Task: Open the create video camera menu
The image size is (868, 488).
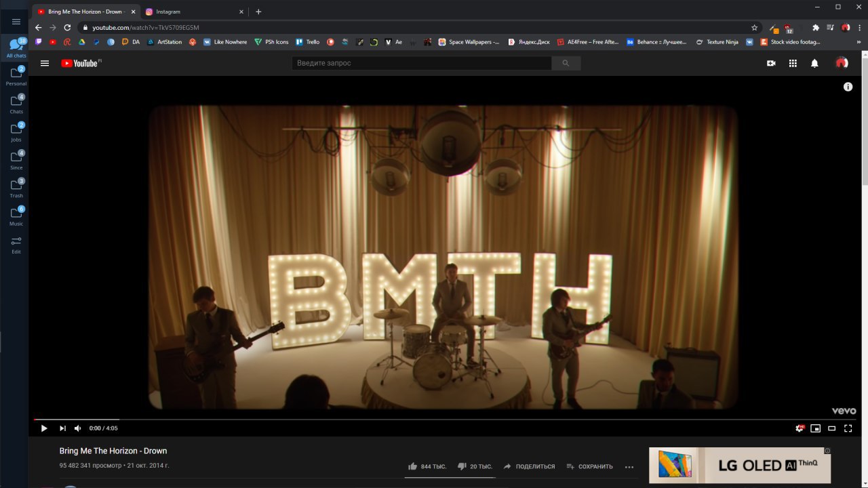Action: pyautogui.click(x=771, y=63)
